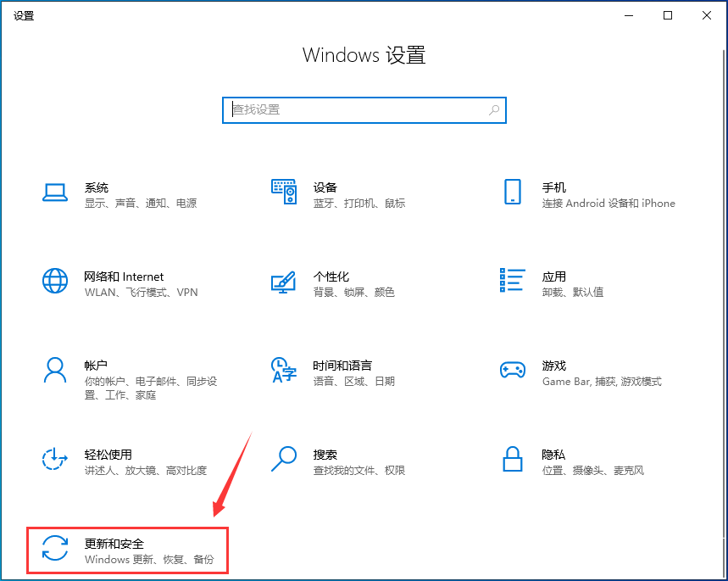Select the 搜索 settings title

click(x=325, y=455)
